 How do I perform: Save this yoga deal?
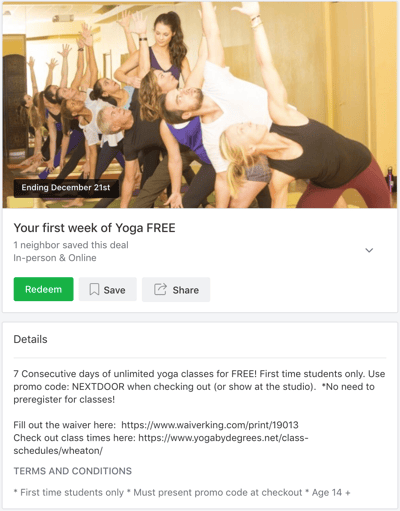(108, 289)
